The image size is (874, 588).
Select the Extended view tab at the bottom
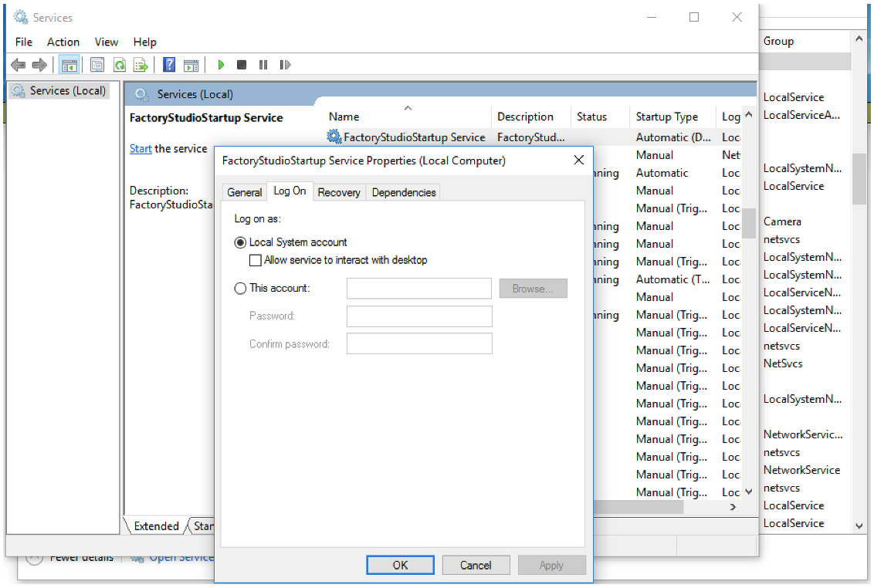[x=156, y=526]
